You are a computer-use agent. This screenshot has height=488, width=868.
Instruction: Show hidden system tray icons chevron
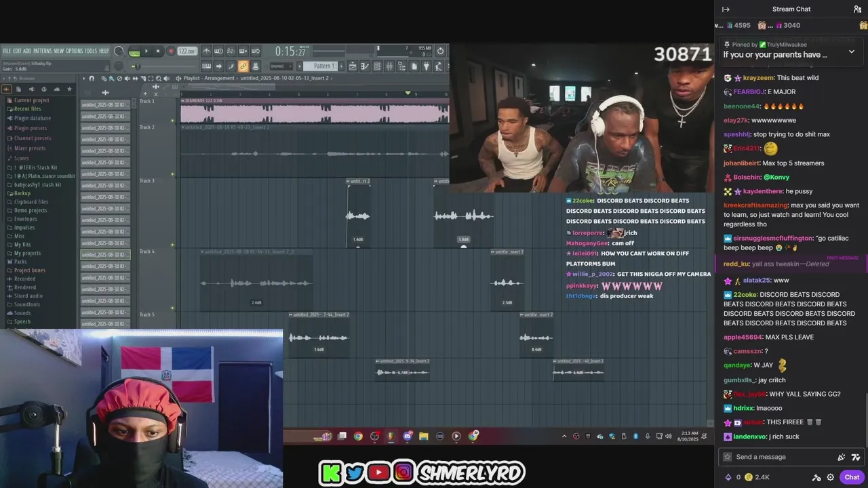[564, 436]
